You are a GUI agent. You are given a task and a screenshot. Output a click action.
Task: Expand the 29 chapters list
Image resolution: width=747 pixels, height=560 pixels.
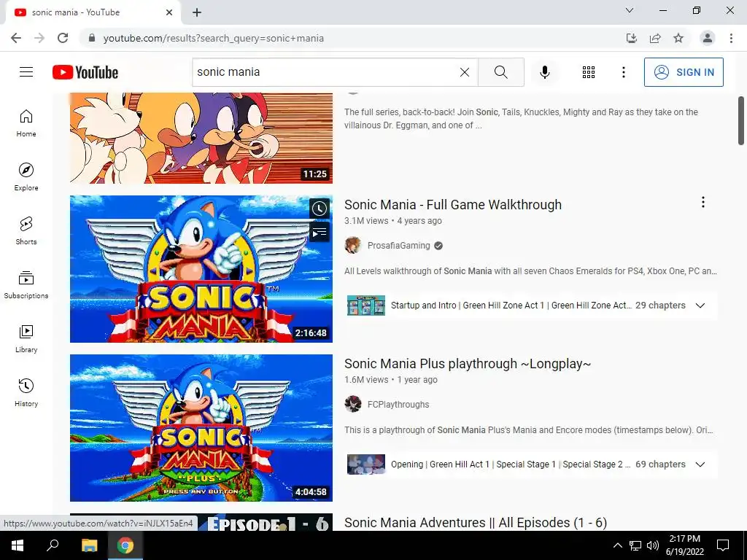point(700,306)
